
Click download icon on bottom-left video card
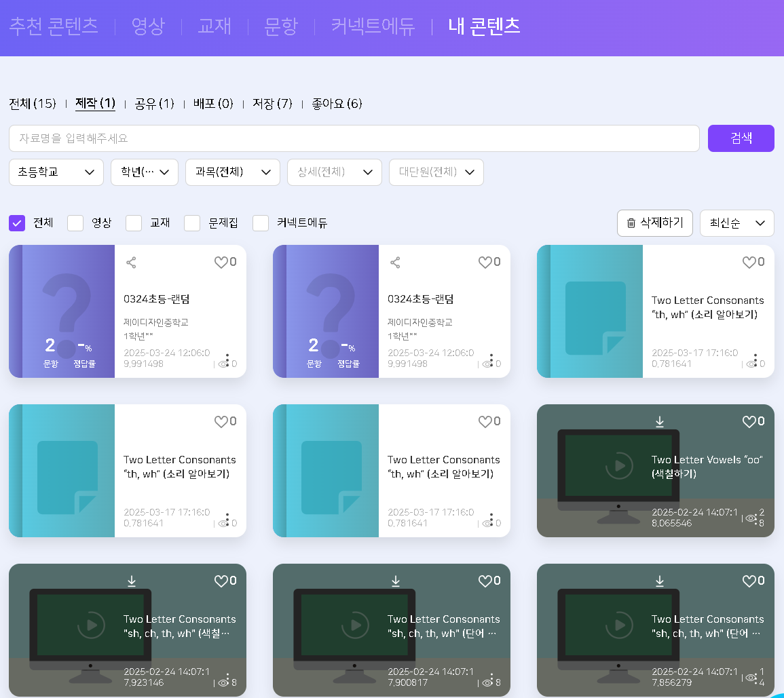(x=132, y=581)
